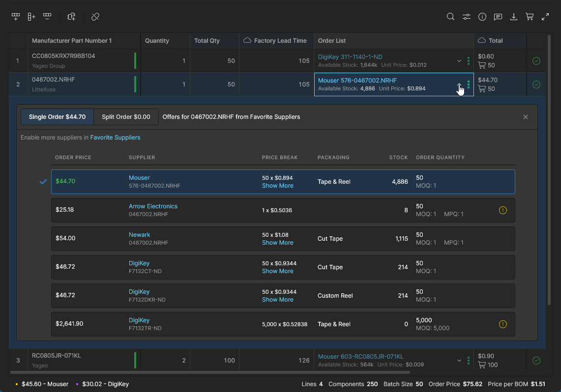
Task: Open the Favorite Suppliers link
Action: [115, 138]
